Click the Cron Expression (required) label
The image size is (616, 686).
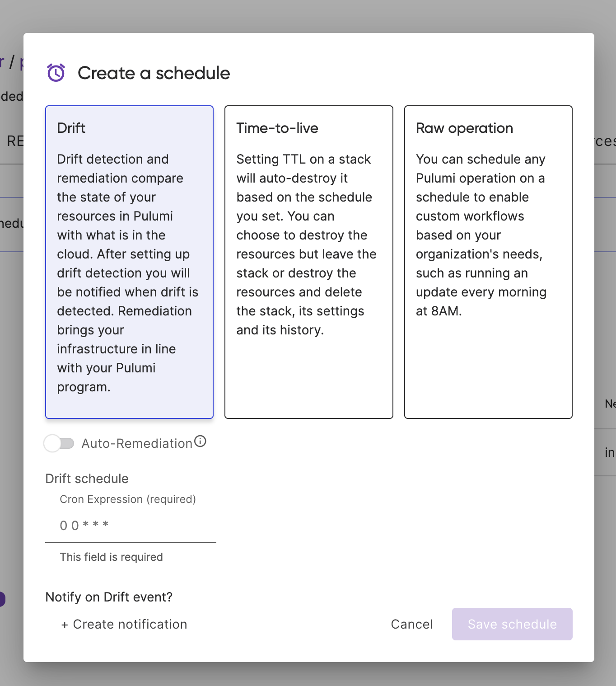point(128,499)
